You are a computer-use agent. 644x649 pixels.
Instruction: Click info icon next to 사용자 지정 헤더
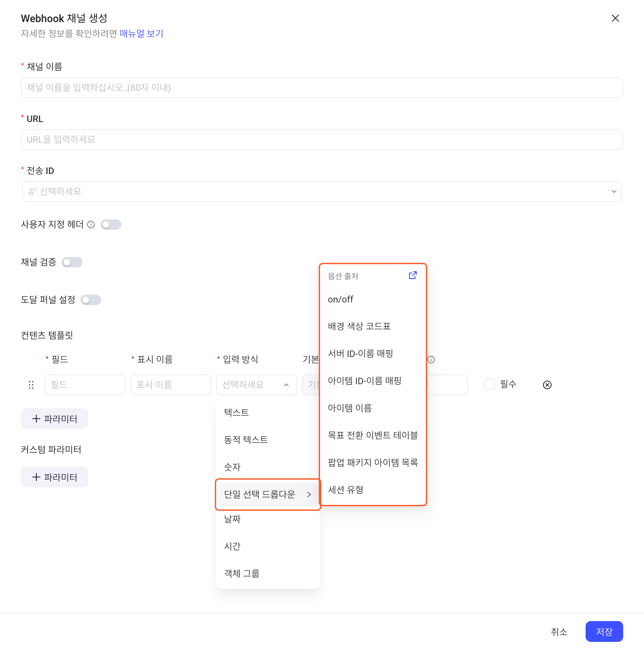point(91,225)
